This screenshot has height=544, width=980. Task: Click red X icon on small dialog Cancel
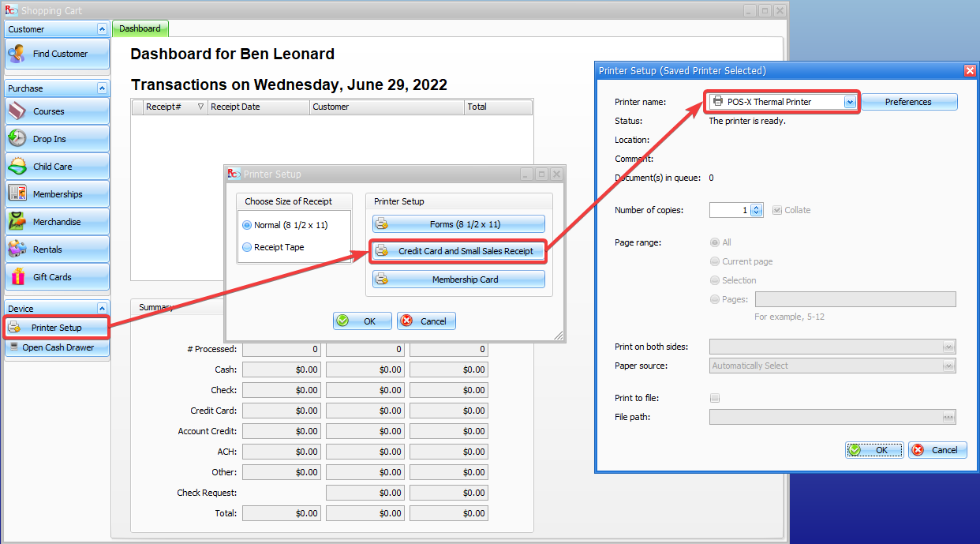tap(406, 321)
